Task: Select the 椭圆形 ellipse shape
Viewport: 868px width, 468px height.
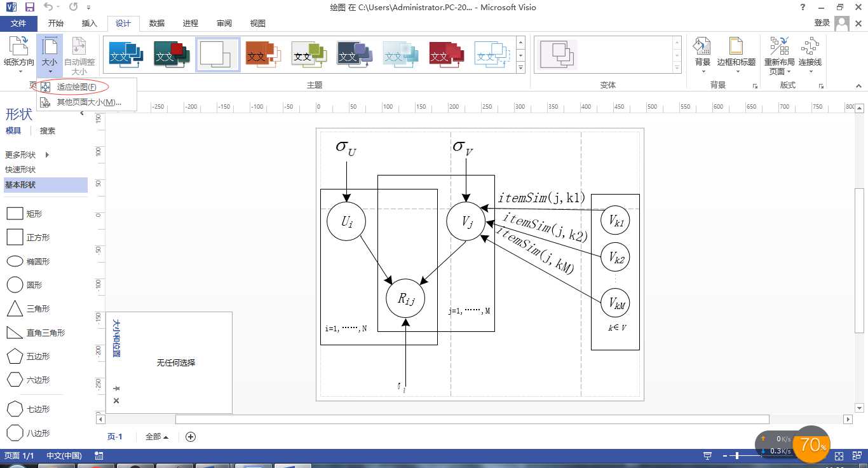Action: tap(28, 261)
